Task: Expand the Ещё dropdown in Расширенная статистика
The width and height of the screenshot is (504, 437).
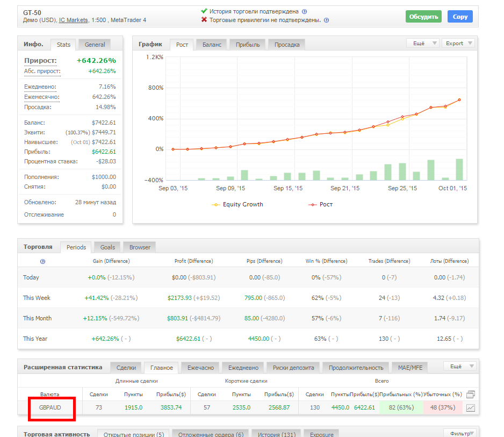Action: [x=460, y=366]
